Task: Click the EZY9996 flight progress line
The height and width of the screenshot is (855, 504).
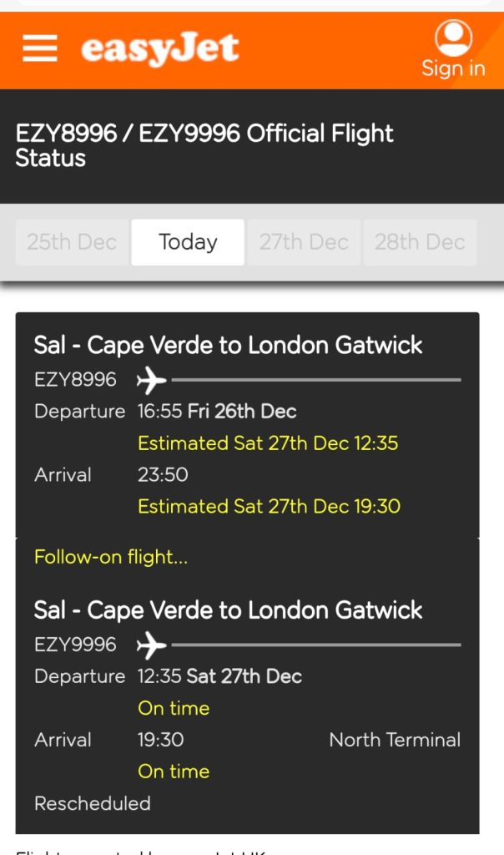Action: point(315,645)
